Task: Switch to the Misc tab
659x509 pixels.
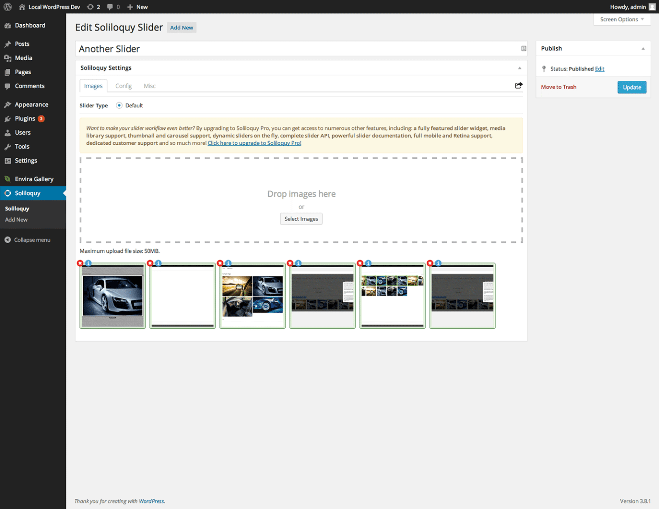Action: [x=149, y=86]
